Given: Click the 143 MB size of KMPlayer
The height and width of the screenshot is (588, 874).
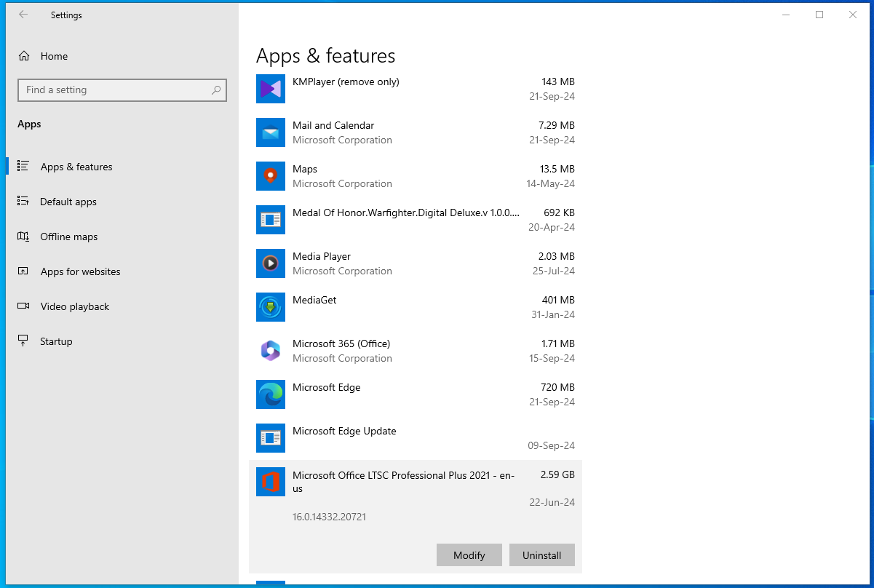Looking at the screenshot, I should pyautogui.click(x=558, y=82).
